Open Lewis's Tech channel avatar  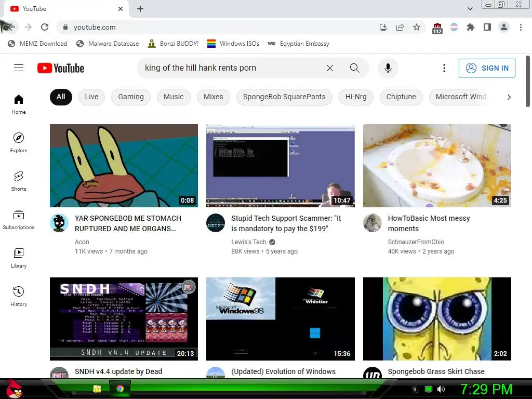click(216, 223)
